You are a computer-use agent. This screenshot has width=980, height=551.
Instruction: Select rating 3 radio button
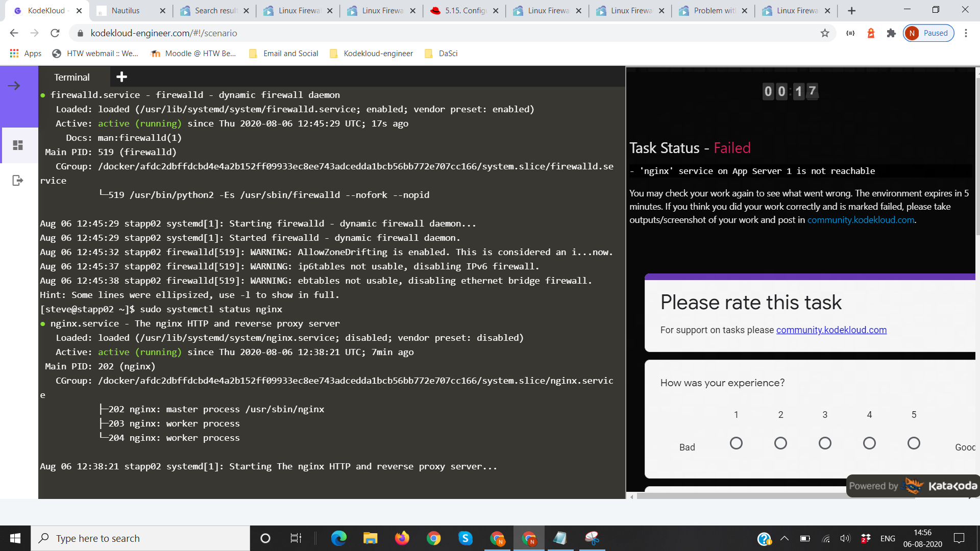(x=825, y=443)
